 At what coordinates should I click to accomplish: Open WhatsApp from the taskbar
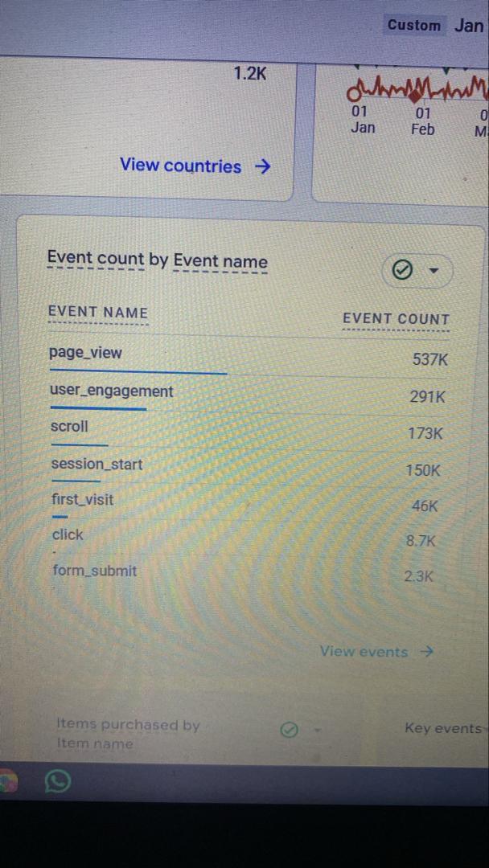[58, 781]
